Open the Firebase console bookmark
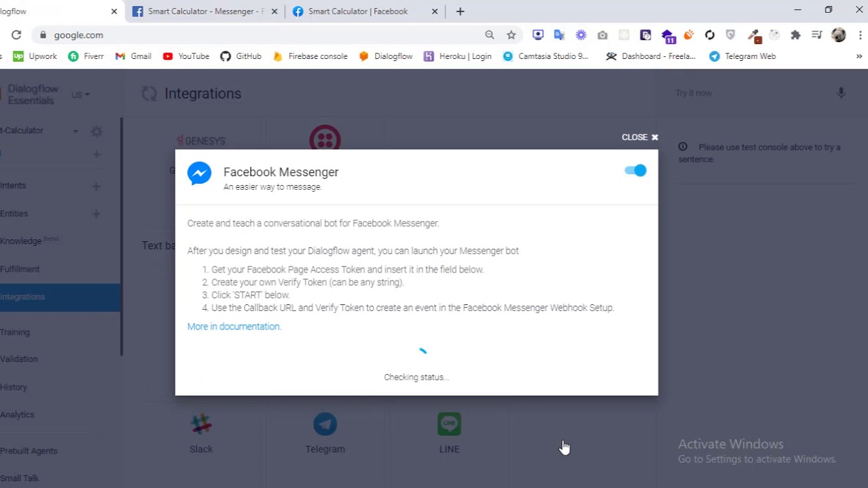868x488 pixels. [x=311, y=56]
